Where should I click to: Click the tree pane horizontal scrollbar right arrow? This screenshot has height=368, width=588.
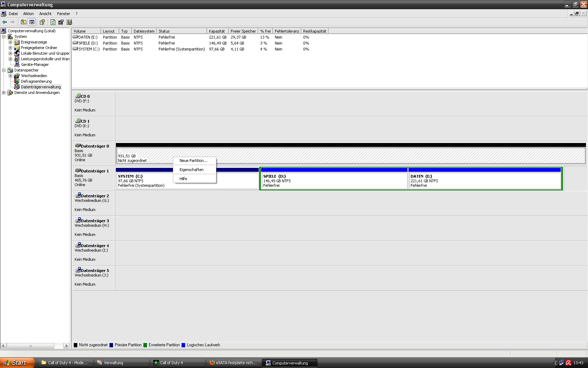66,346
